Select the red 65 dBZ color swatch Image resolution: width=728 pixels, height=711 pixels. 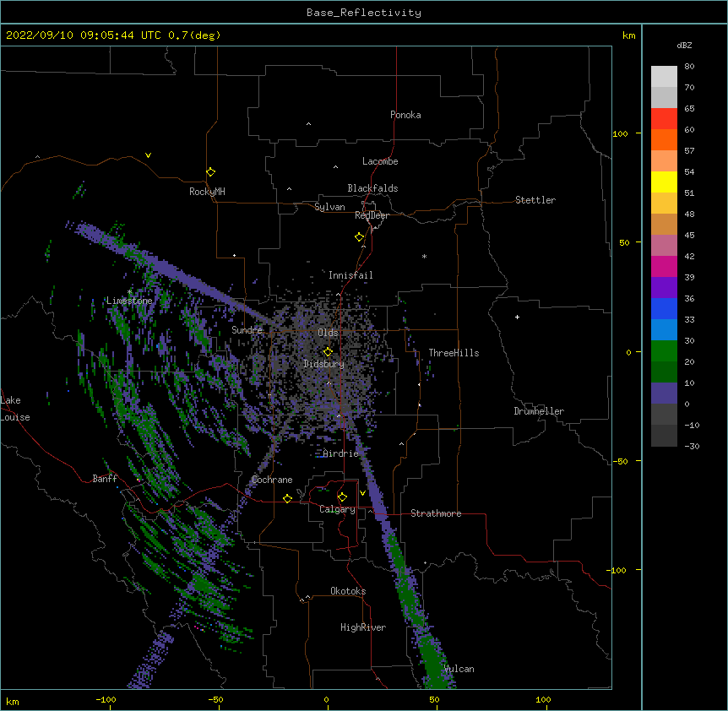click(664, 119)
